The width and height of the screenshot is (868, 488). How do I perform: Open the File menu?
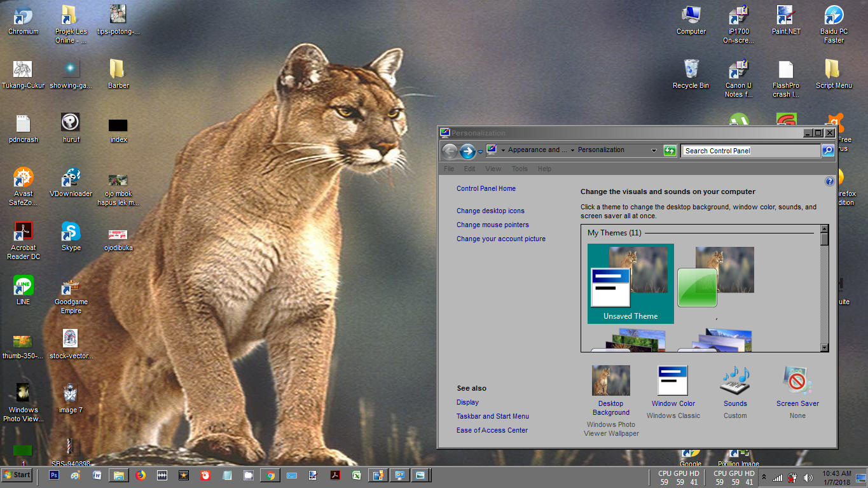click(x=449, y=169)
